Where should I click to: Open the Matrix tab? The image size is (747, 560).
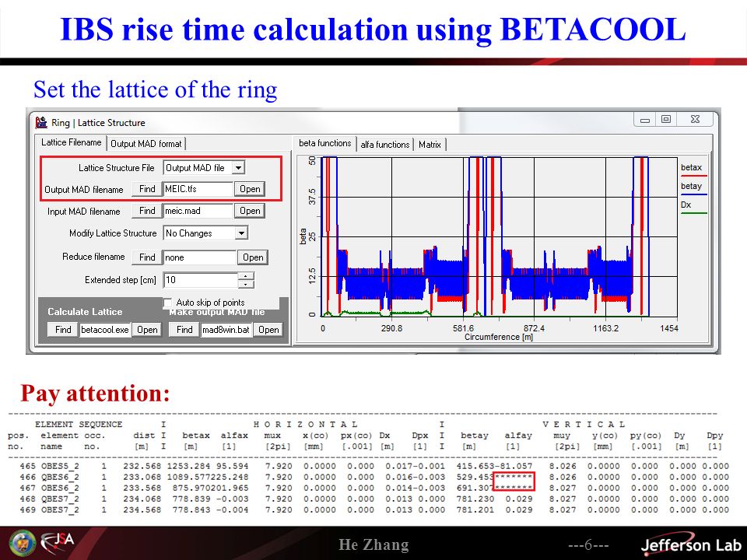430,145
